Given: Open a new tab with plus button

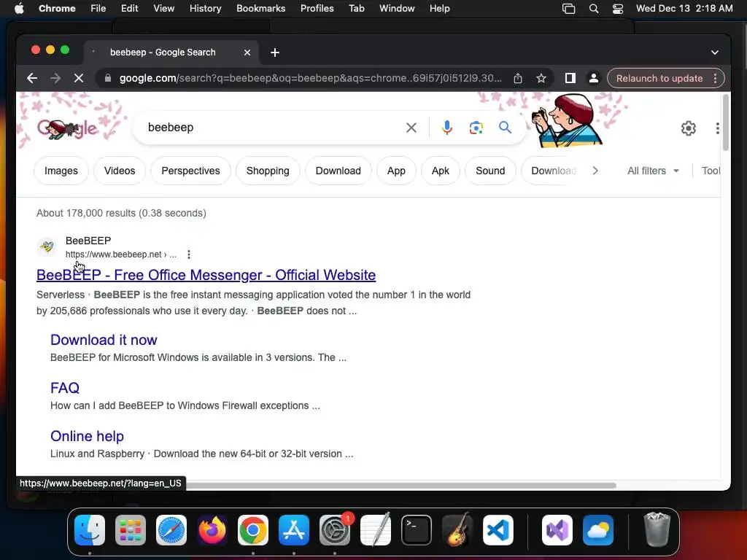Looking at the screenshot, I should pos(275,52).
